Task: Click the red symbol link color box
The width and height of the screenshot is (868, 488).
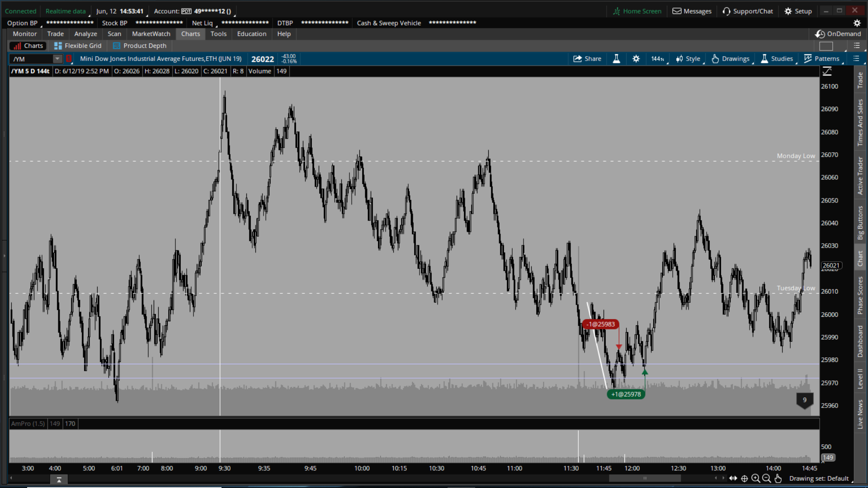Action: tap(69, 59)
